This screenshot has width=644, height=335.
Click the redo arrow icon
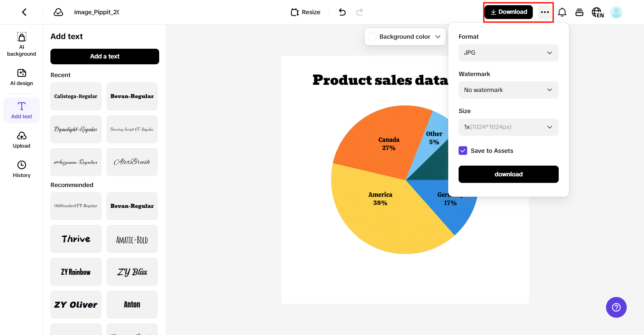(359, 12)
